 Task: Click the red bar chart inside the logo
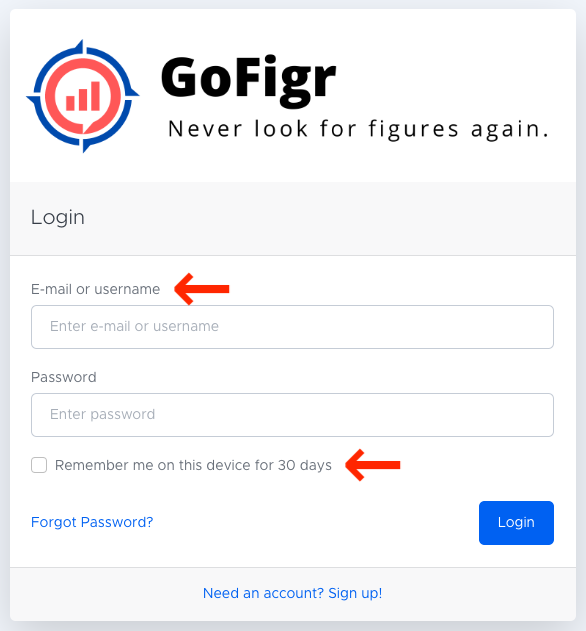(x=83, y=96)
